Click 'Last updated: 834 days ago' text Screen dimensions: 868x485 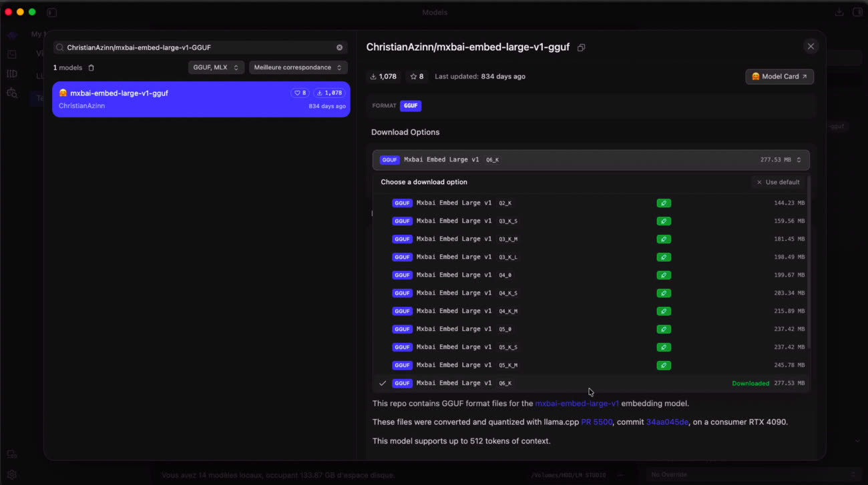click(480, 77)
